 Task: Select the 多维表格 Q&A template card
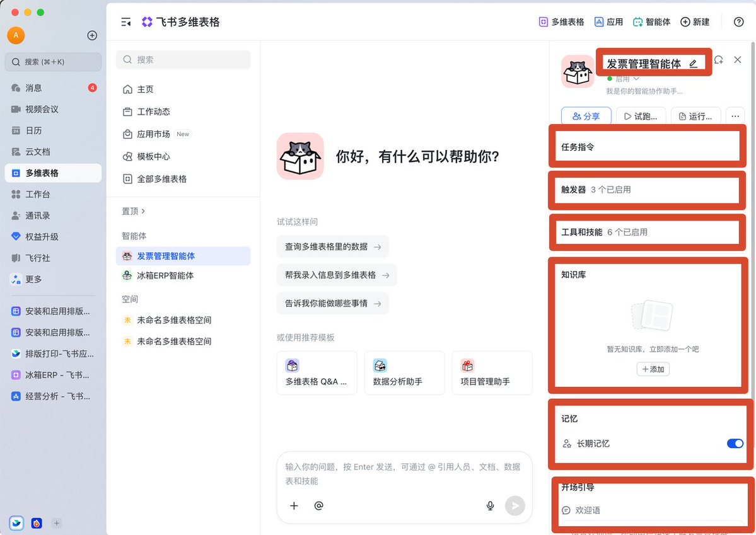pyautogui.click(x=317, y=373)
